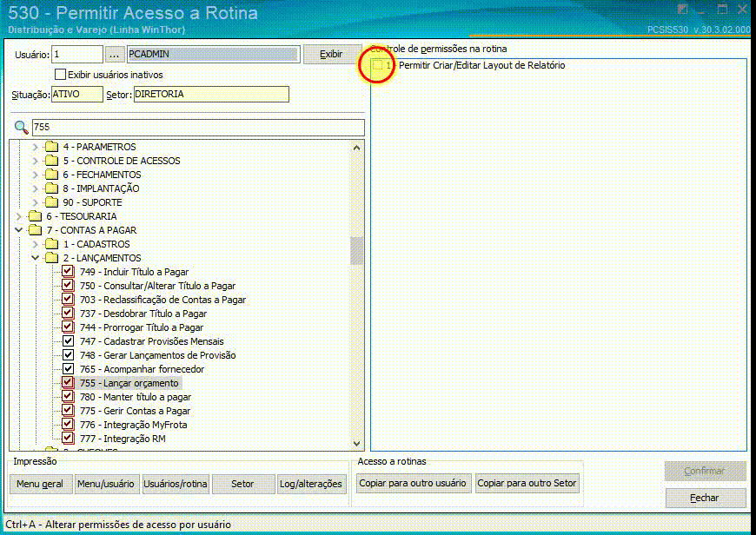Screen dimensions: 756x535
Task: Select the 2 - LANÇAMENTOS folder icon
Action: click(x=51, y=258)
